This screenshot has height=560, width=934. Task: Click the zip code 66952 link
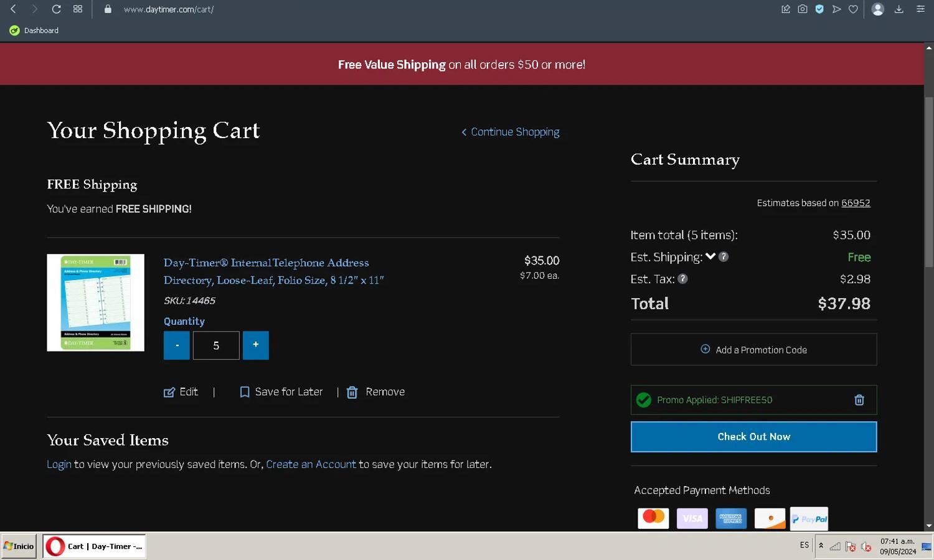(856, 203)
